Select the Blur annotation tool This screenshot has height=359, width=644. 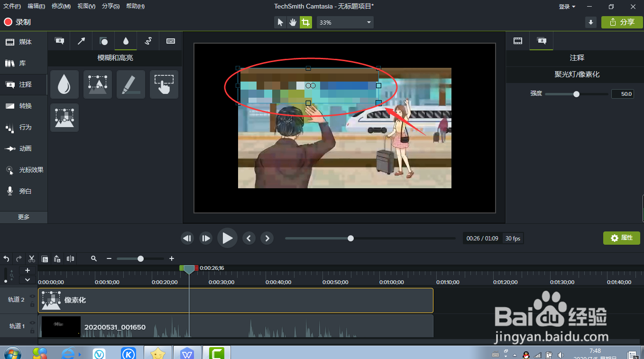tap(64, 84)
